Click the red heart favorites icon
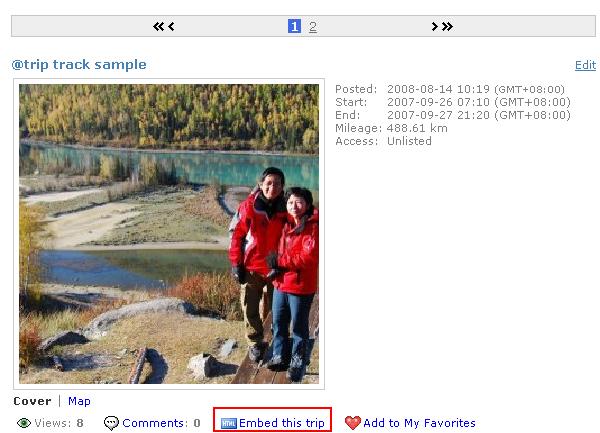Image resolution: width=600 pixels, height=433 pixels. (x=352, y=423)
